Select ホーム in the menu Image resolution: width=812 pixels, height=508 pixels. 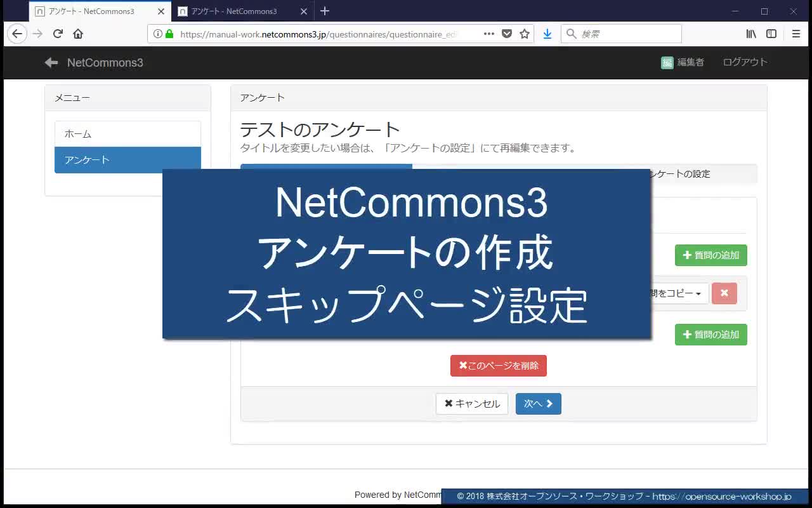(128, 134)
